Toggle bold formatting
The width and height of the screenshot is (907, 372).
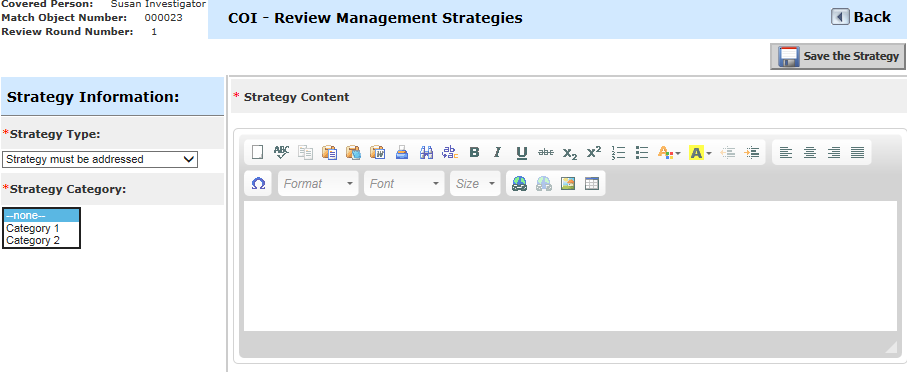474,152
